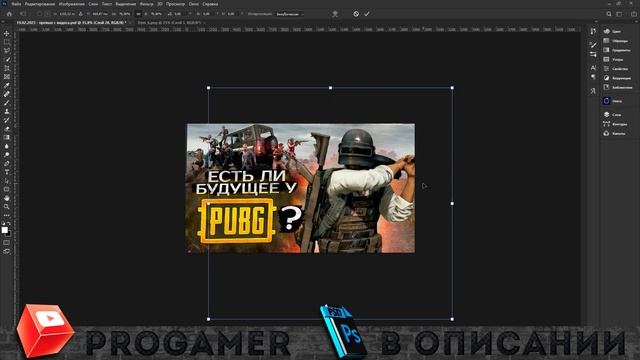Screen dimensions: 640x360
Task: Select the Eyedropper tool
Action: click(7, 85)
